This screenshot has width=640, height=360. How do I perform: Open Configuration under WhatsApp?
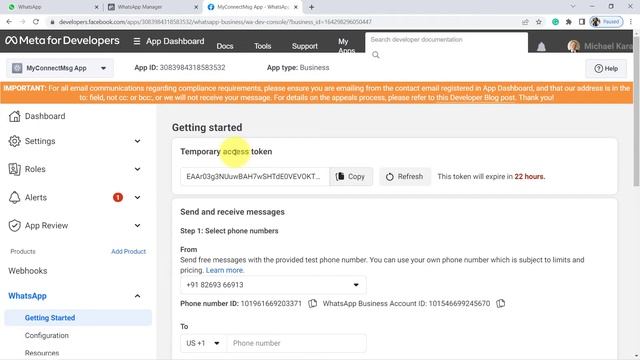tap(47, 336)
